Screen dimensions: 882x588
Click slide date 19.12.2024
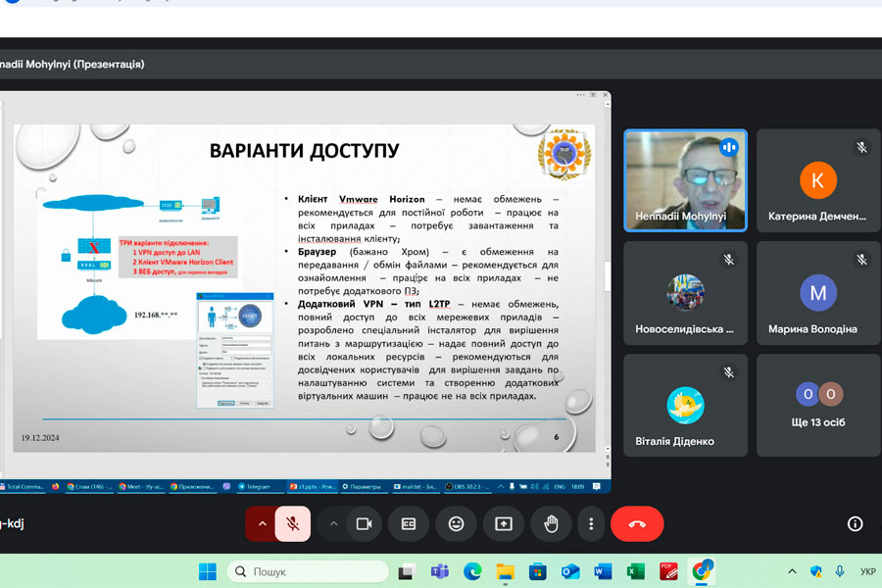(40, 438)
